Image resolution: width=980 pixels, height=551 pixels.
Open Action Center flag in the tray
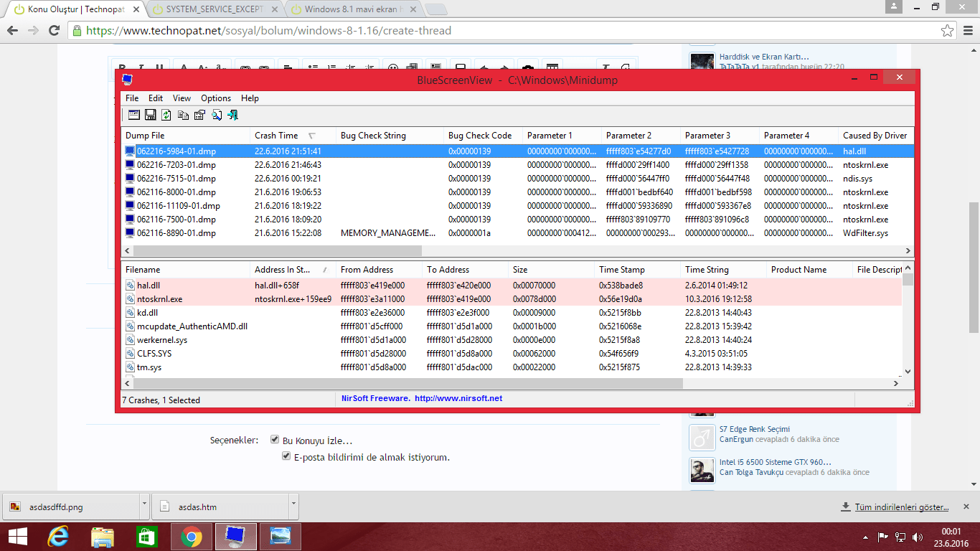(882, 537)
